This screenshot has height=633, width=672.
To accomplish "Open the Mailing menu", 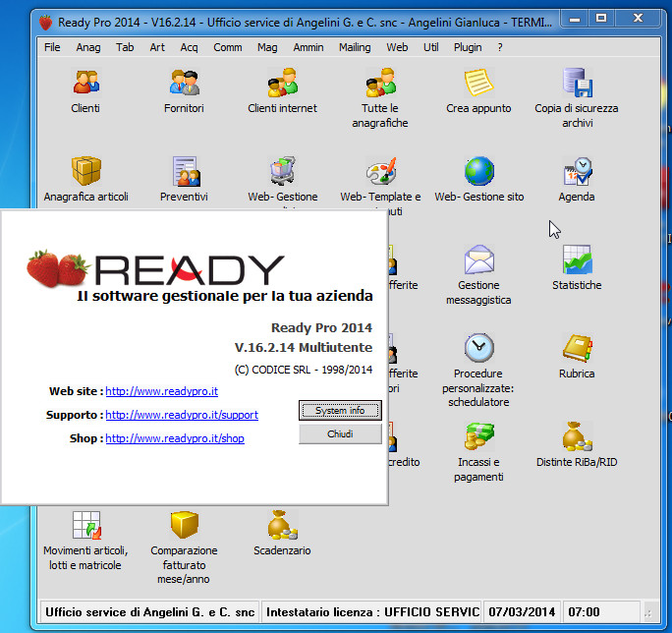I will (x=355, y=47).
